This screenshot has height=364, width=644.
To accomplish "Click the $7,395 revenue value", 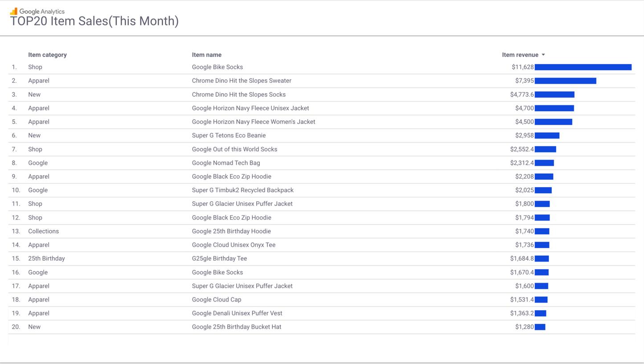I will (525, 81).
